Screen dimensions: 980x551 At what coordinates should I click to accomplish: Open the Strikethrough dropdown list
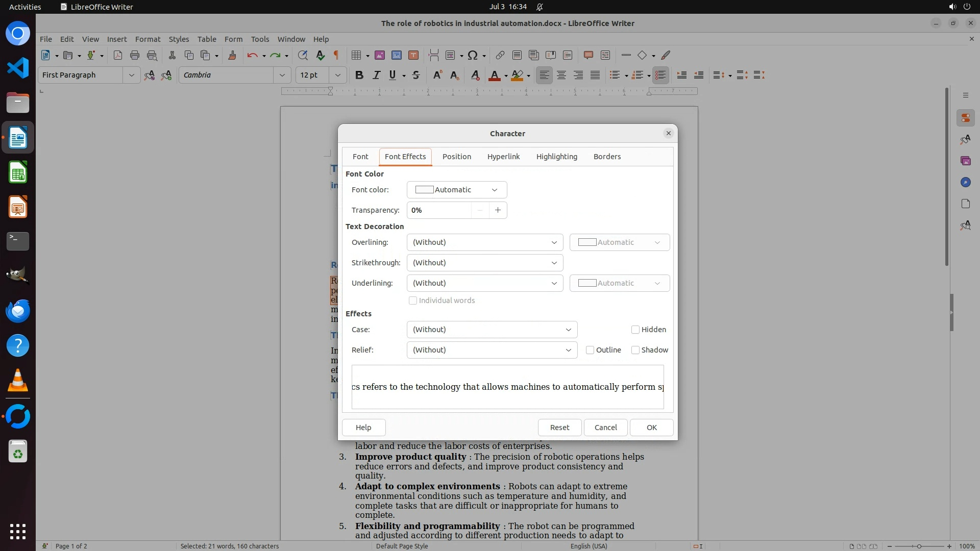484,263
